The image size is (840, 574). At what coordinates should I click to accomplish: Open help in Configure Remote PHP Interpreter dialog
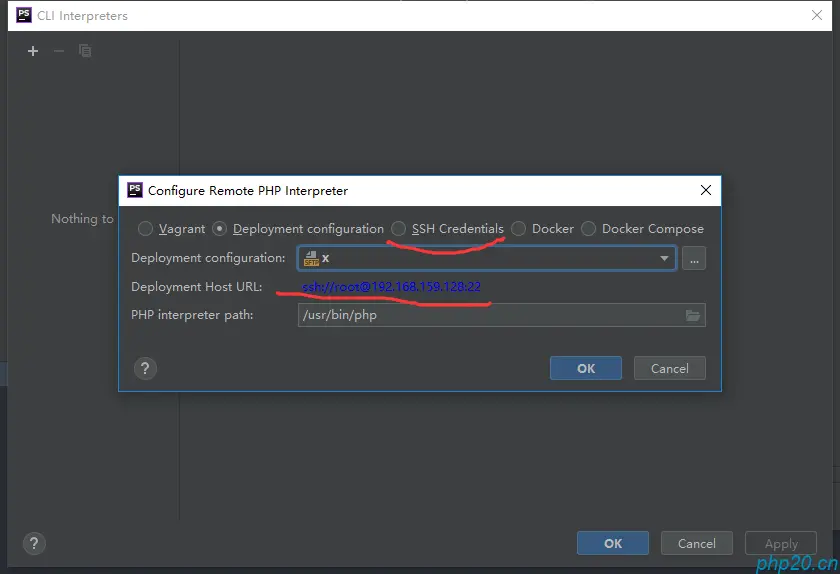pyautogui.click(x=145, y=368)
